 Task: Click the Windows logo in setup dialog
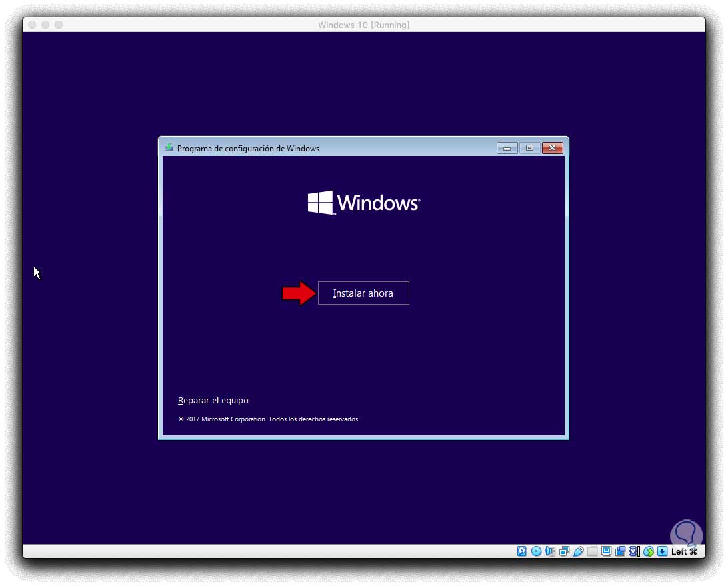(x=363, y=203)
